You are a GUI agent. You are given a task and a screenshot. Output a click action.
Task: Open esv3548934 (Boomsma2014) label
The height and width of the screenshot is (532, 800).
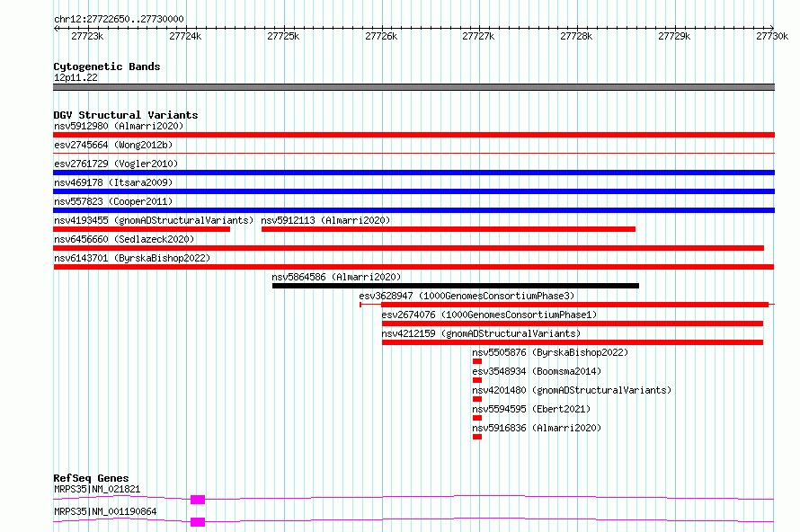[x=537, y=371]
